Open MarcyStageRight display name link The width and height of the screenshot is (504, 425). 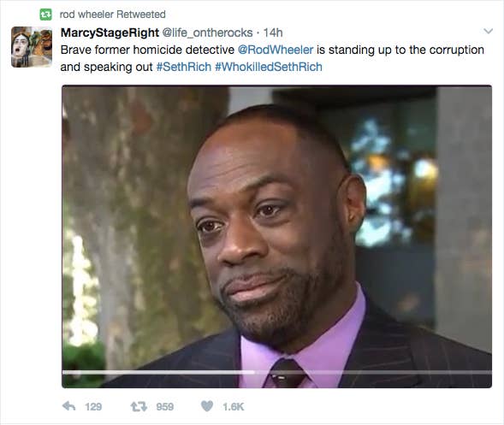point(110,32)
